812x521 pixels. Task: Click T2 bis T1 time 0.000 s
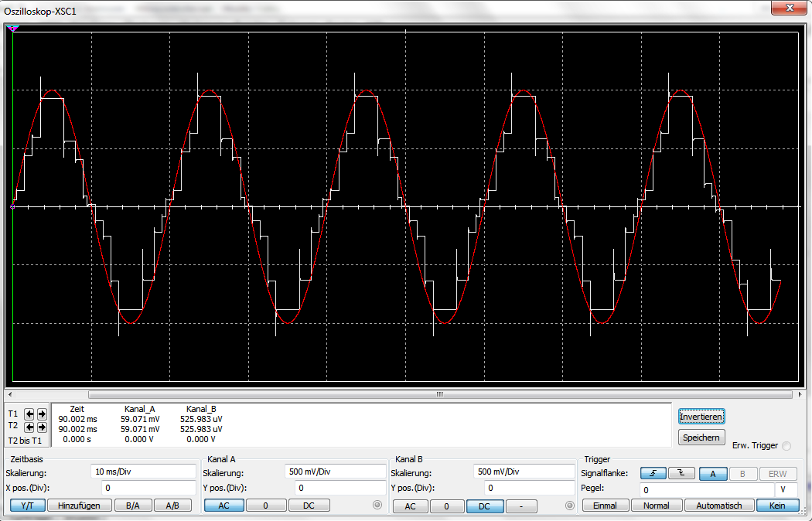coord(77,439)
